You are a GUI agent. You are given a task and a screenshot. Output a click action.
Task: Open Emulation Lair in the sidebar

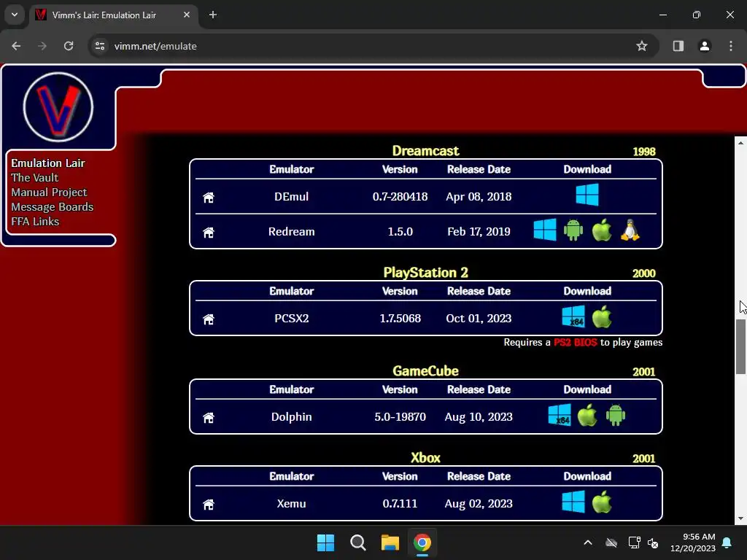(48, 163)
